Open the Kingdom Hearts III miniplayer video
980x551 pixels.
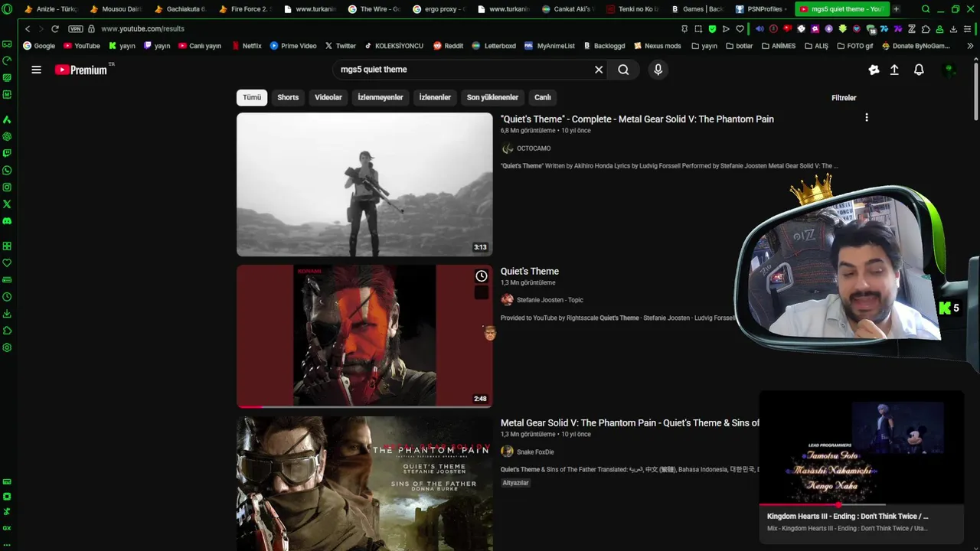tap(861, 448)
